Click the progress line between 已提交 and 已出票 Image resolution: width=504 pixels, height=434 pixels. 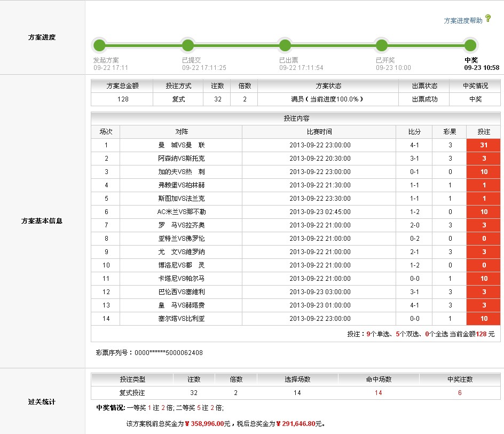(236, 45)
